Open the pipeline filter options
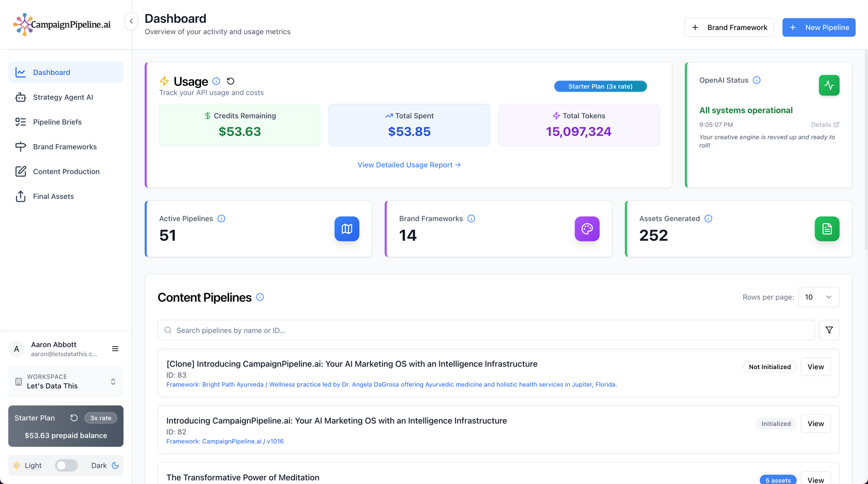Screen dimensions: 868x484 coord(829,330)
